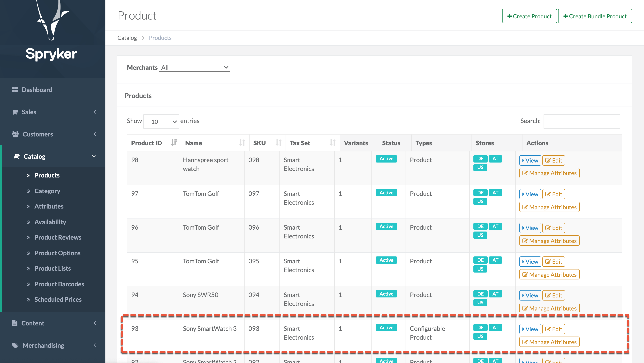Expand the Merchandising menu chevron
The width and height of the screenshot is (644, 363).
click(x=95, y=345)
